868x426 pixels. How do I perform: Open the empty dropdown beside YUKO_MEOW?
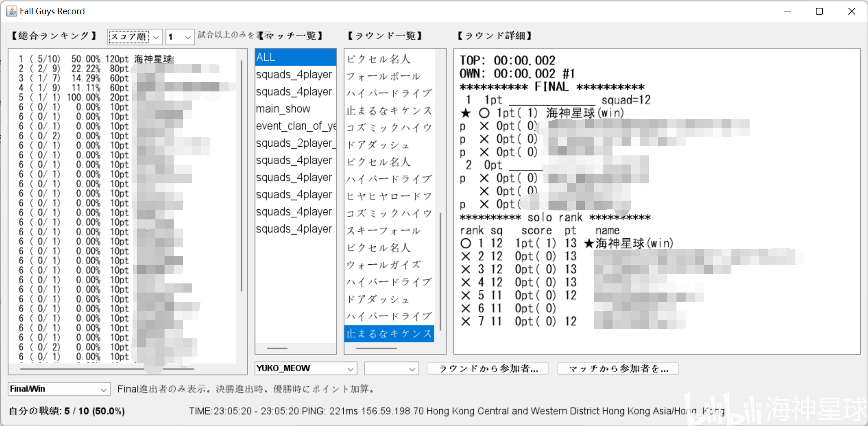(x=391, y=368)
